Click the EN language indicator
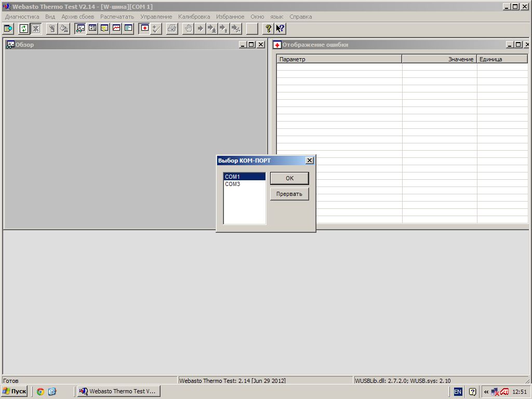The width and height of the screenshot is (532, 399). coord(458,392)
